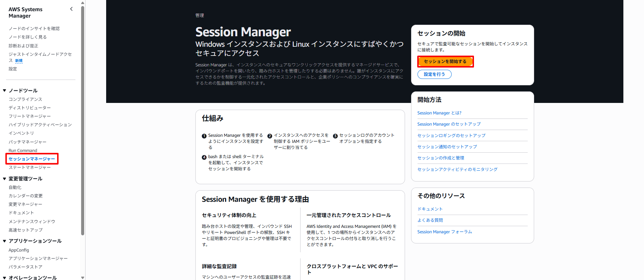Click the sidebar scrollbar down arrow
This screenshot has height=280, width=644.
click(x=83, y=278)
